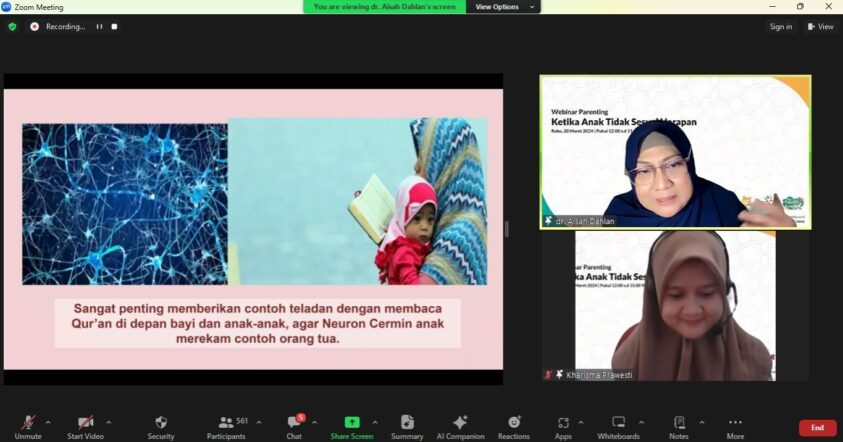This screenshot has width=843, height=442.
Task: Open the View Options dropdown
Action: click(503, 7)
